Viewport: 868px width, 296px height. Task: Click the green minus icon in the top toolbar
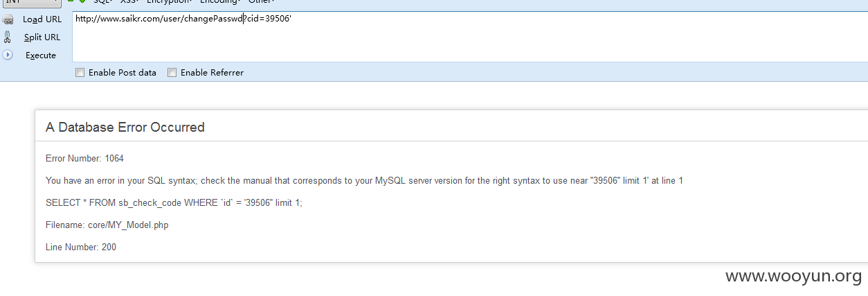[x=71, y=1]
